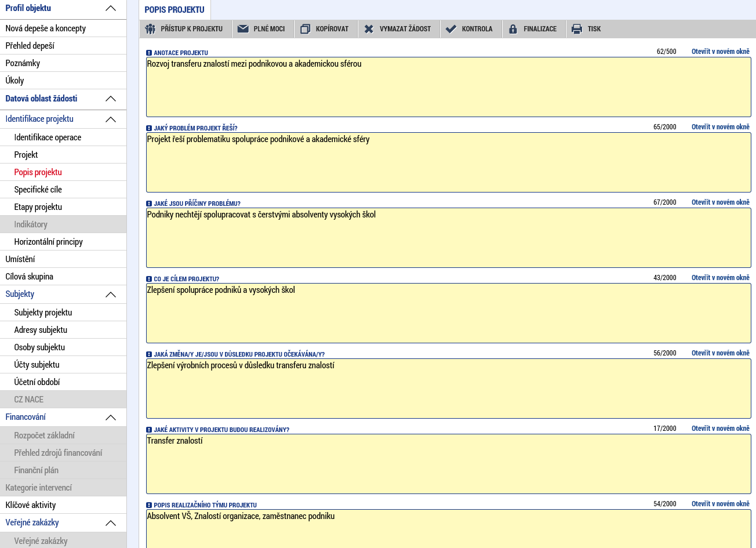
Task: Click the Kopírovat button
Action: click(x=326, y=29)
